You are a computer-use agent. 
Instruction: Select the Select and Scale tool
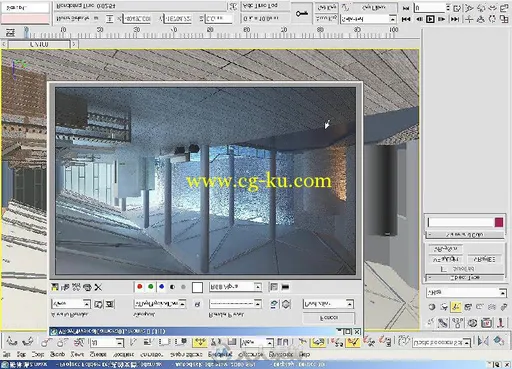coord(232,342)
